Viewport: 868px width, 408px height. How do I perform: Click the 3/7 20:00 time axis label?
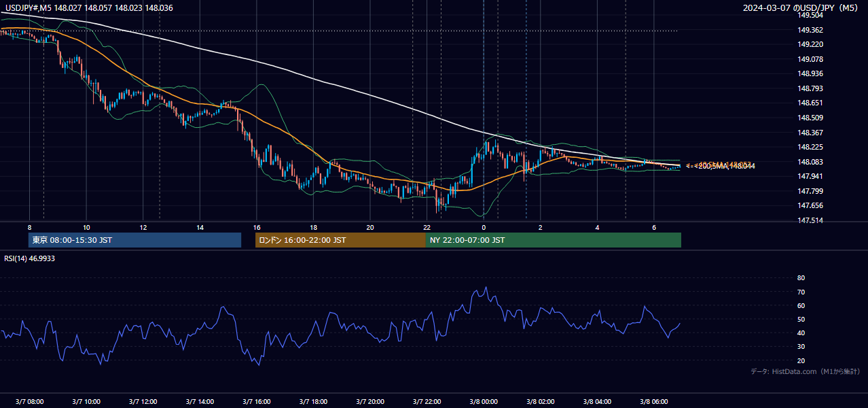coord(370,401)
